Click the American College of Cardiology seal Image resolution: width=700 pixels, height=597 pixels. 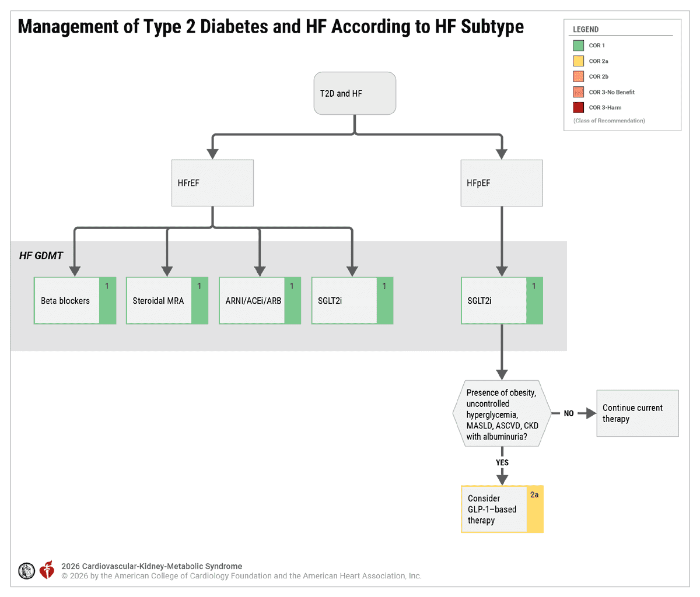[27, 571]
